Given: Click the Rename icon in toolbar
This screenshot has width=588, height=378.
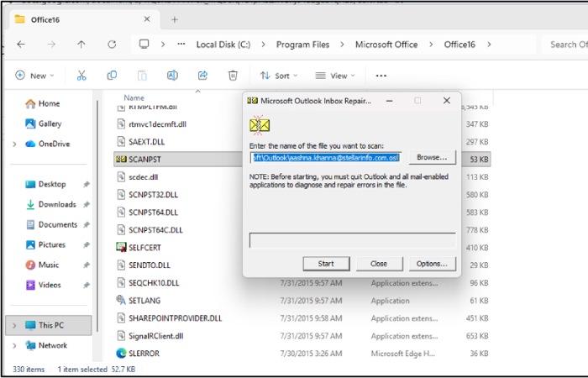Looking at the screenshot, I should coord(172,76).
